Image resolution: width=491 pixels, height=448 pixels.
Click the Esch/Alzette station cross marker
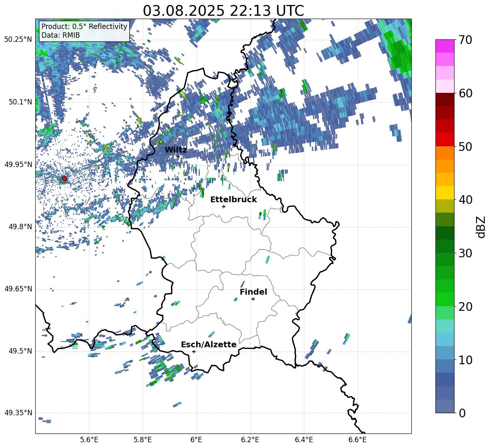194,351
